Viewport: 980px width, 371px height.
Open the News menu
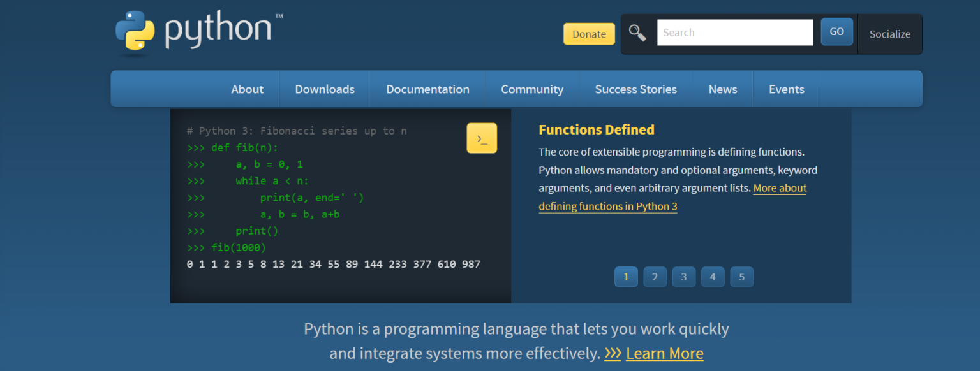722,89
